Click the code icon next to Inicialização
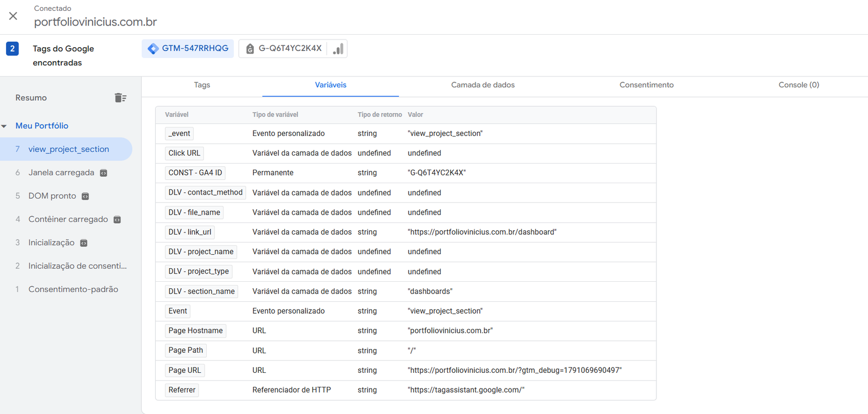Screen dimensions: 868x414 [x=84, y=243]
